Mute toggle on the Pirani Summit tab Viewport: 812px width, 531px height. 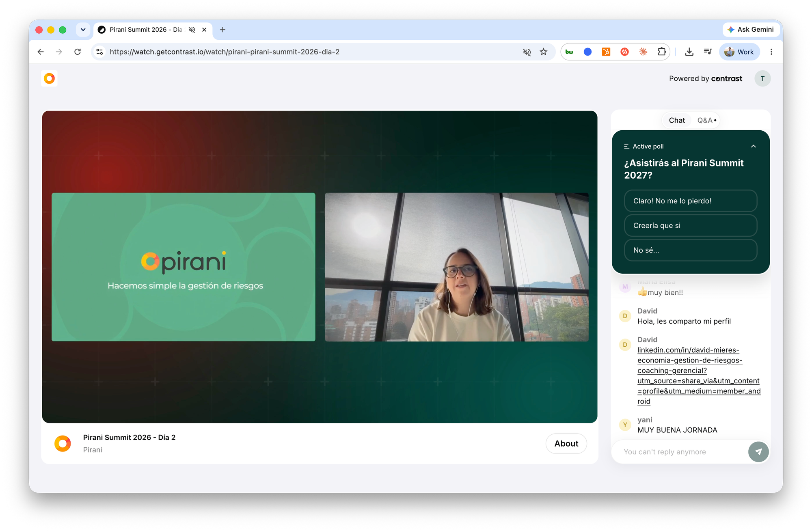pyautogui.click(x=192, y=30)
